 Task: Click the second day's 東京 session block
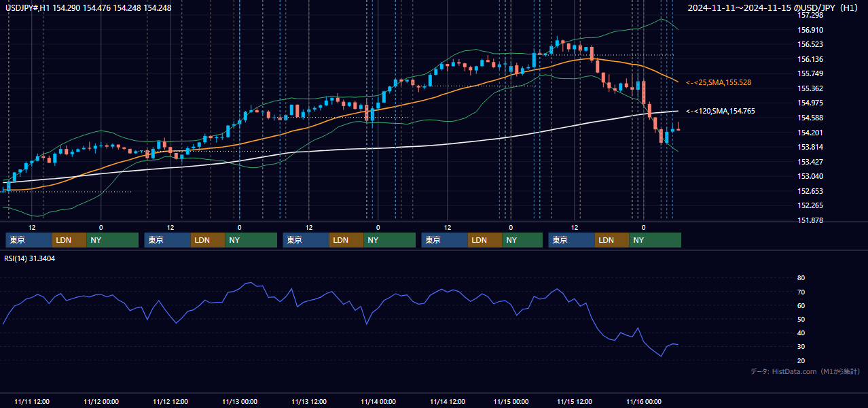point(167,240)
